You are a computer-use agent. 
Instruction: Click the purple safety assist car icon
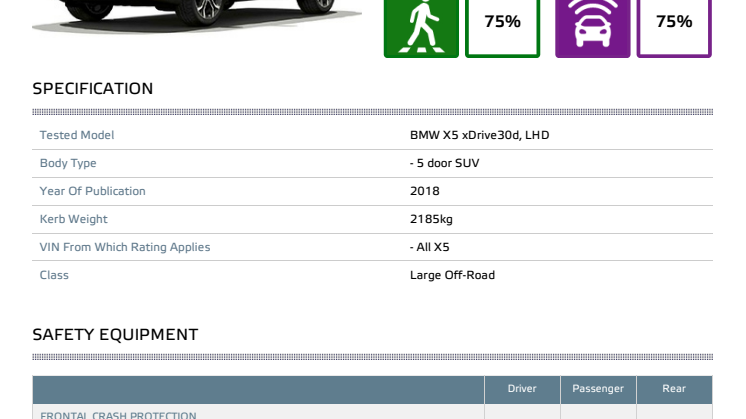tap(592, 28)
